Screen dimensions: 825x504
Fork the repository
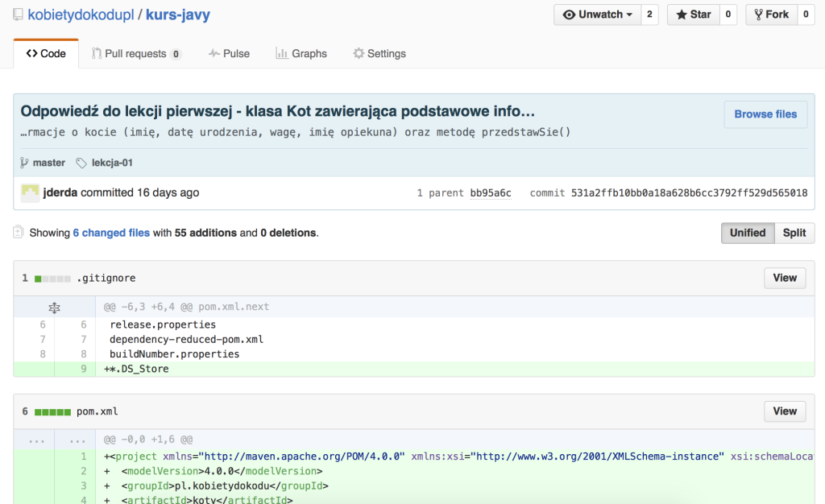771,14
